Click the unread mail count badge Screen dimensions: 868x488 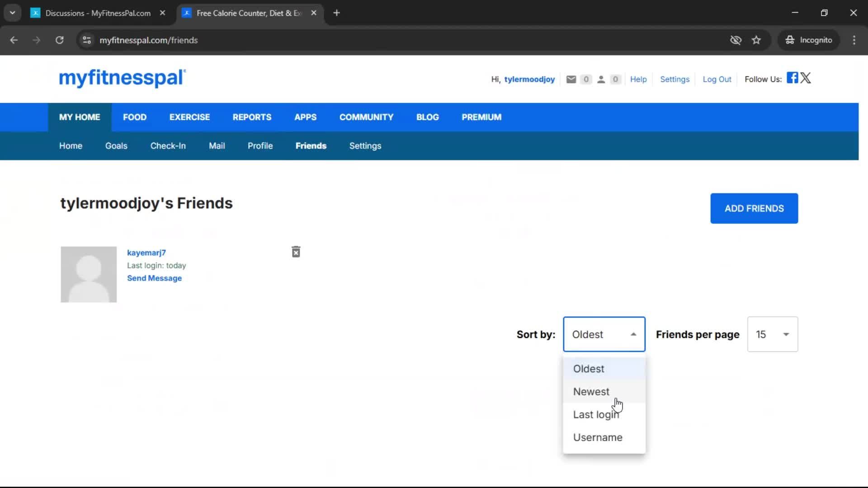(x=585, y=80)
